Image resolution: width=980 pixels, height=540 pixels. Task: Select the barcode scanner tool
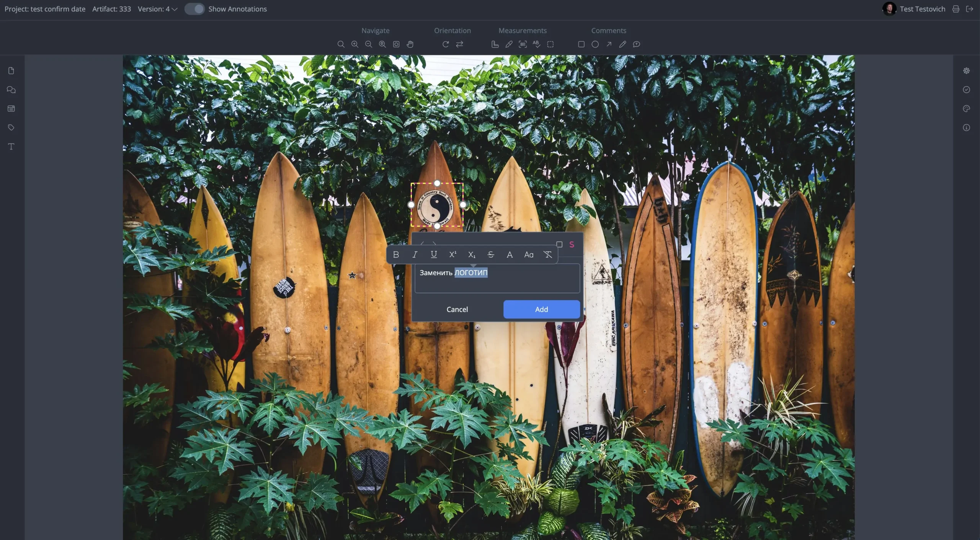(x=523, y=44)
